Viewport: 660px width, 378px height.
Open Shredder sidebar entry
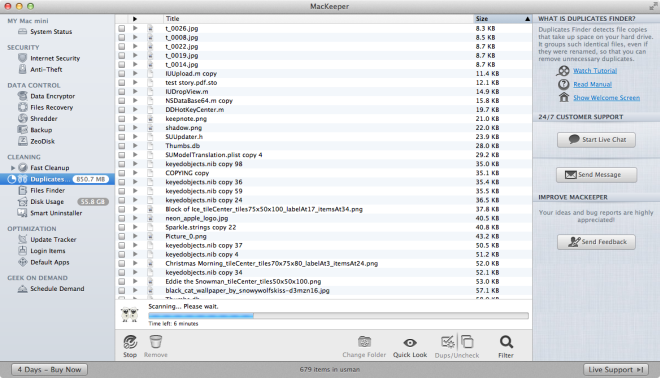57,118
